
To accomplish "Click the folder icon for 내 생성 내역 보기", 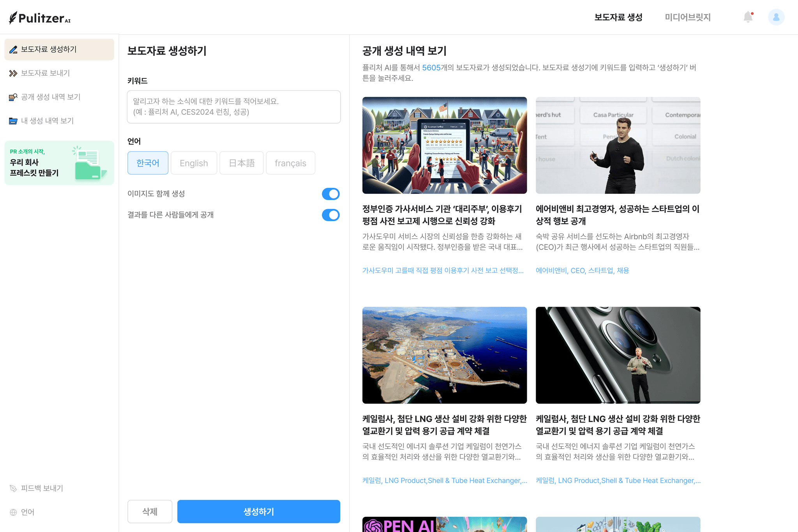I will [x=13, y=121].
